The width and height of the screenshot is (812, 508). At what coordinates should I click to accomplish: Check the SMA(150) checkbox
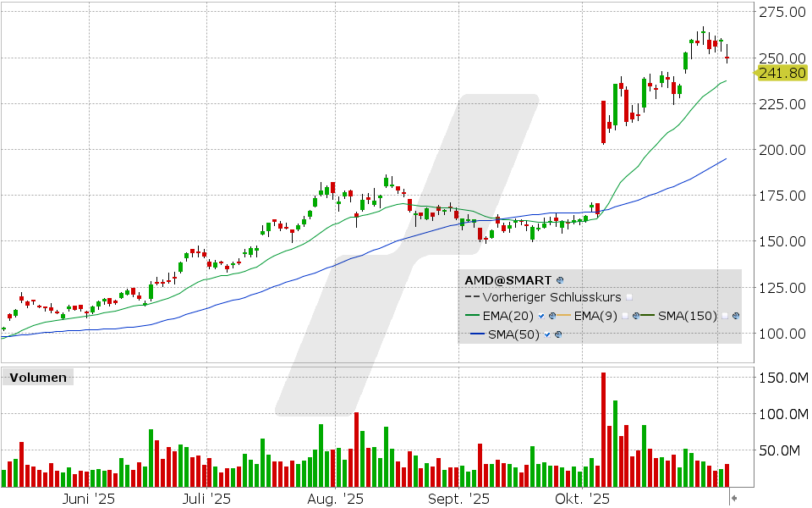pos(724,315)
